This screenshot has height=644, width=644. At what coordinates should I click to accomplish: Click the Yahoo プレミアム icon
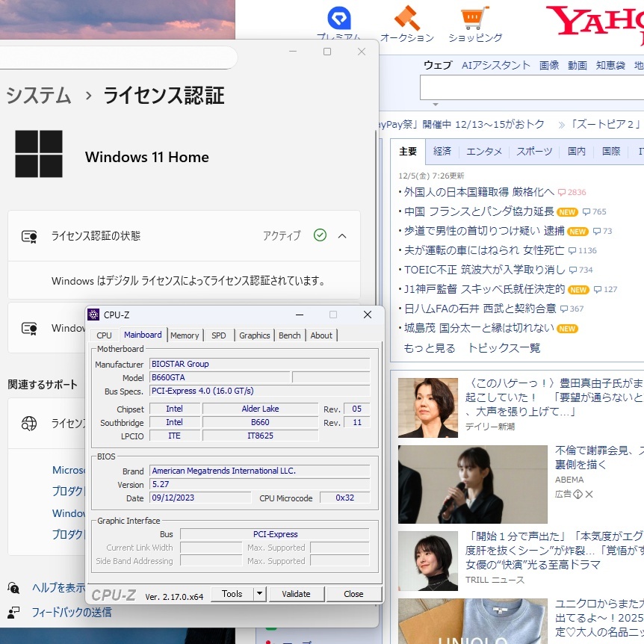point(338,16)
